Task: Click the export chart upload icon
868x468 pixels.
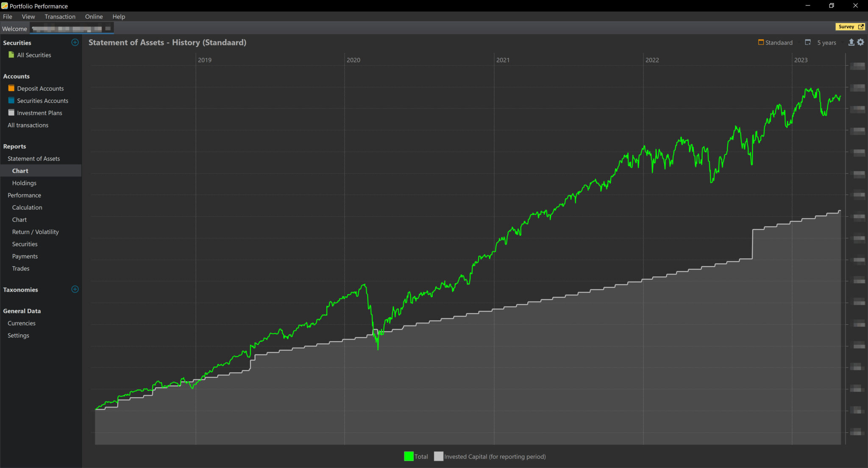Action: tap(851, 42)
